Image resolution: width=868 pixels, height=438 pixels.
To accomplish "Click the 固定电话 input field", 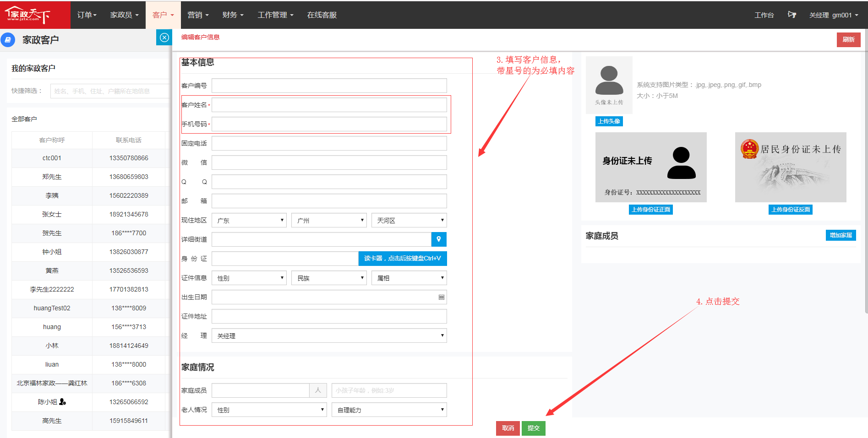I will [329, 143].
